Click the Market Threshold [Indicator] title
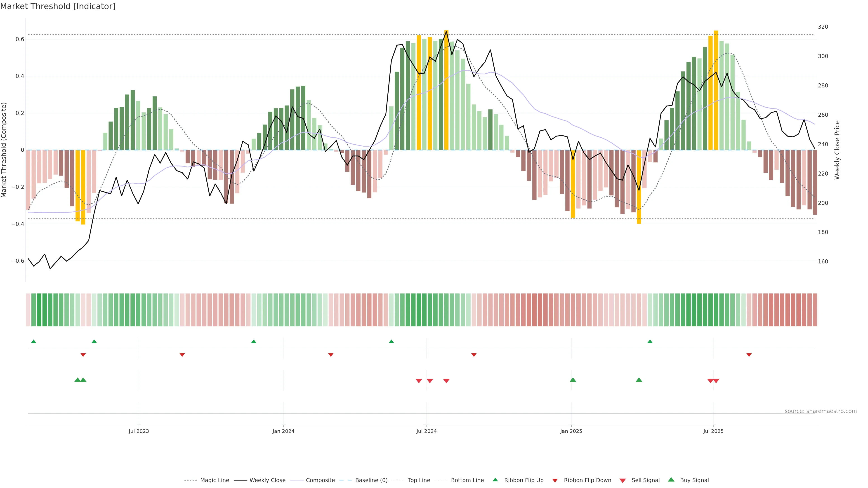868x488 pixels. [58, 6]
